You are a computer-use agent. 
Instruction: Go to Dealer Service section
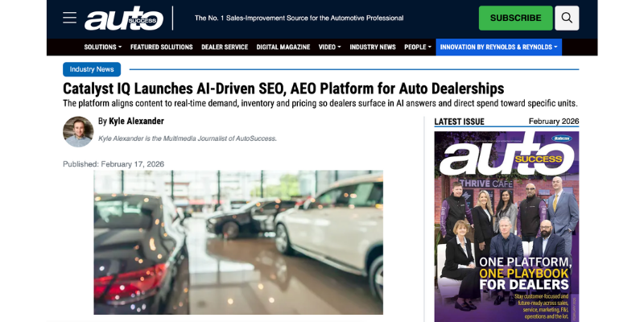(x=225, y=47)
